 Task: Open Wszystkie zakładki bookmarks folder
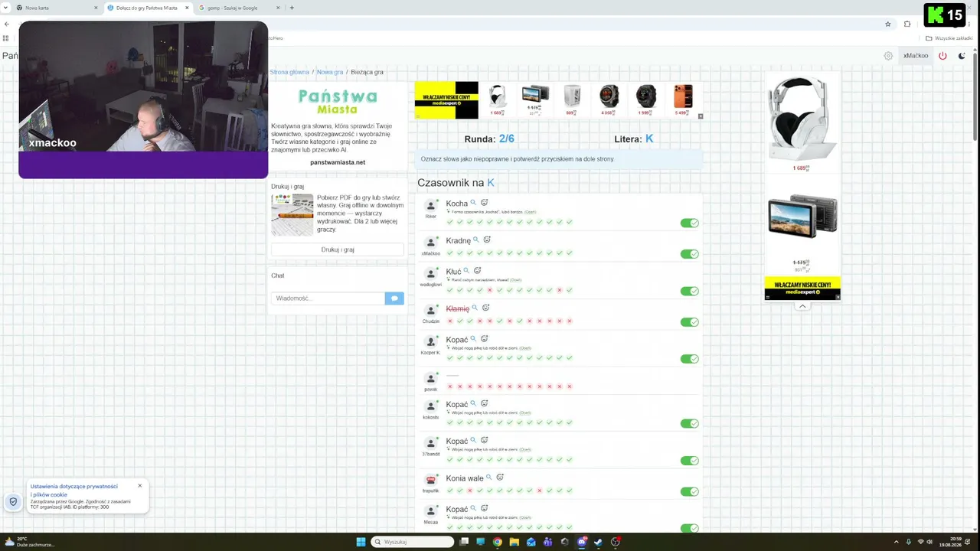click(x=949, y=38)
